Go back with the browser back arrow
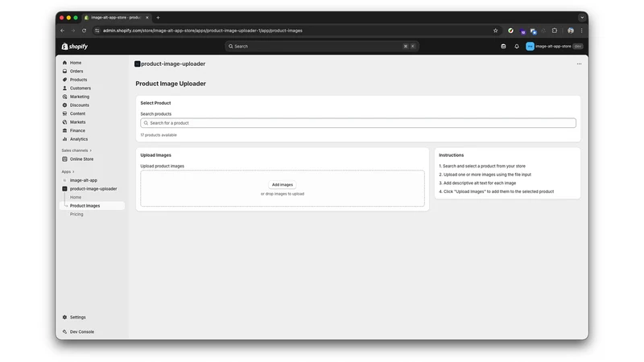This screenshot has width=644, height=362. (x=63, y=31)
